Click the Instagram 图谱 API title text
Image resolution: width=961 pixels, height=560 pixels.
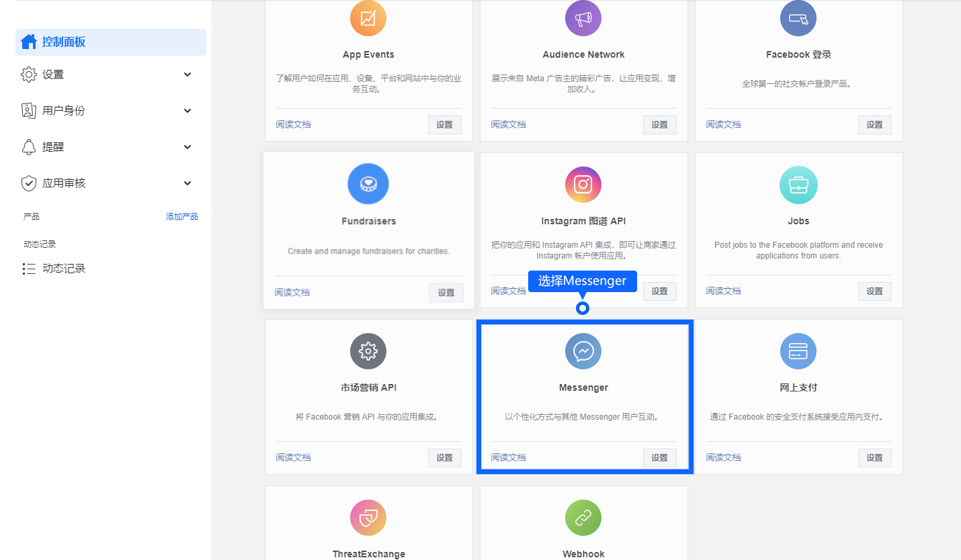click(x=583, y=221)
